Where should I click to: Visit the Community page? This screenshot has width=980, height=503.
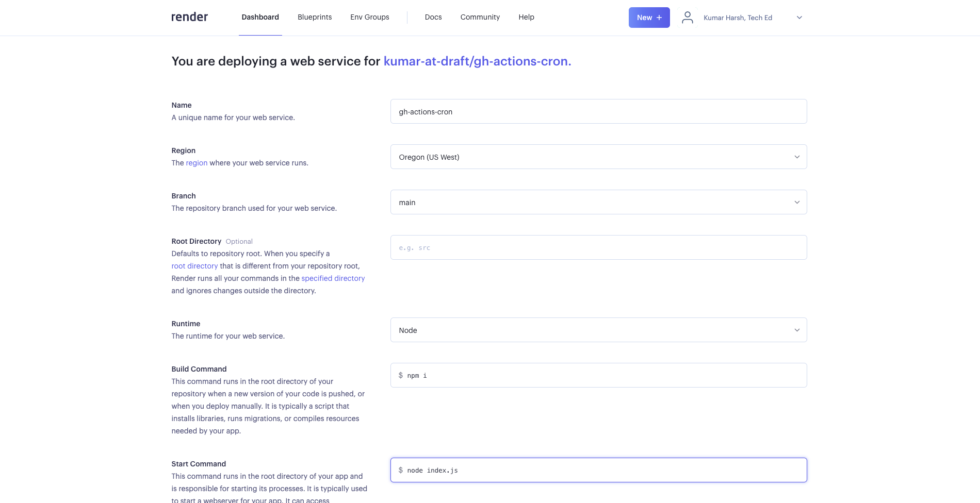coord(480,17)
